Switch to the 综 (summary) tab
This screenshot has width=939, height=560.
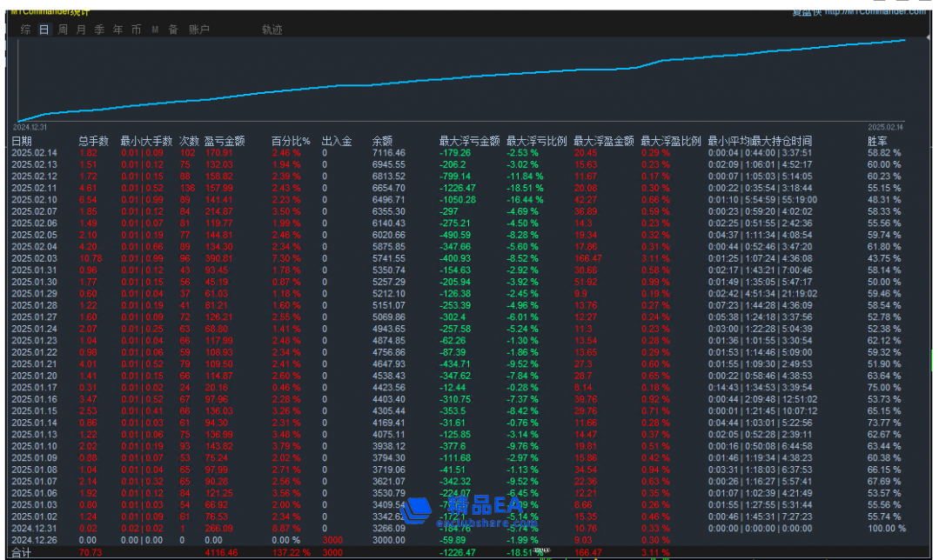tap(25, 30)
